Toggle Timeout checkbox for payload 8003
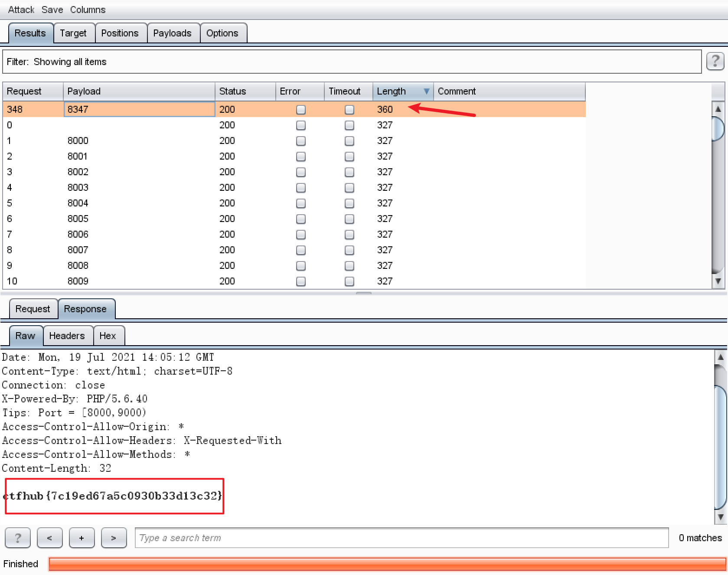 (349, 188)
